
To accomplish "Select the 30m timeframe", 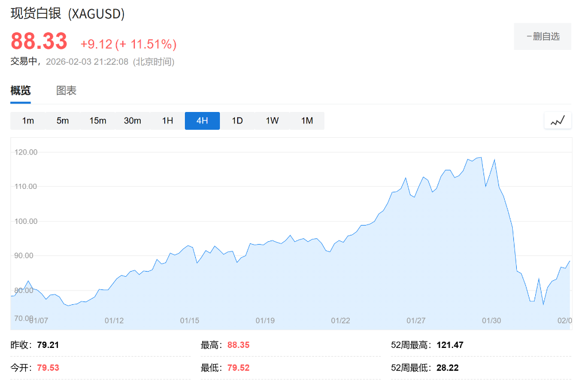I will click(x=133, y=121).
